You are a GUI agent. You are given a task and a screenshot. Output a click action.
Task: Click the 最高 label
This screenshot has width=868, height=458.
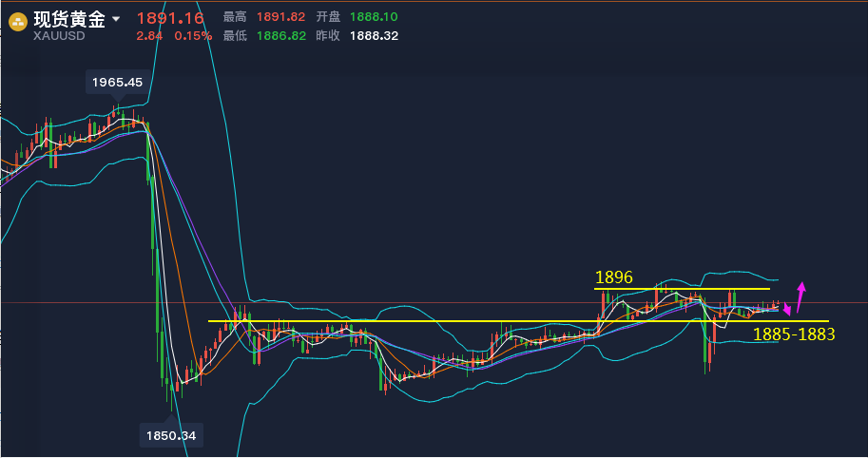tap(235, 17)
